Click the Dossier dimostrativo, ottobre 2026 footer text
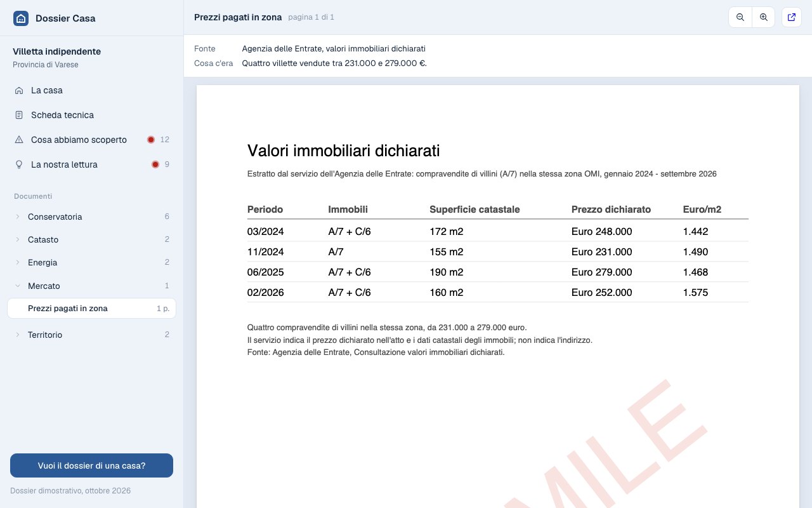Screen dimensions: 812x508 (x=70, y=491)
